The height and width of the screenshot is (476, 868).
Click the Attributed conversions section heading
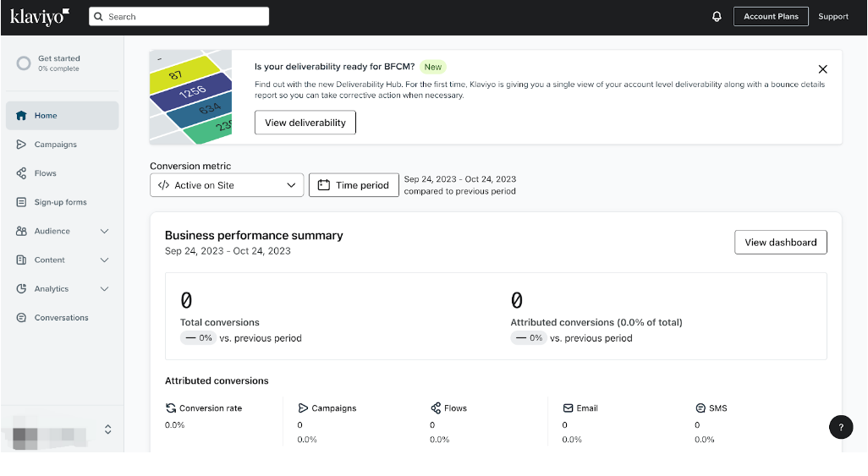click(x=217, y=380)
